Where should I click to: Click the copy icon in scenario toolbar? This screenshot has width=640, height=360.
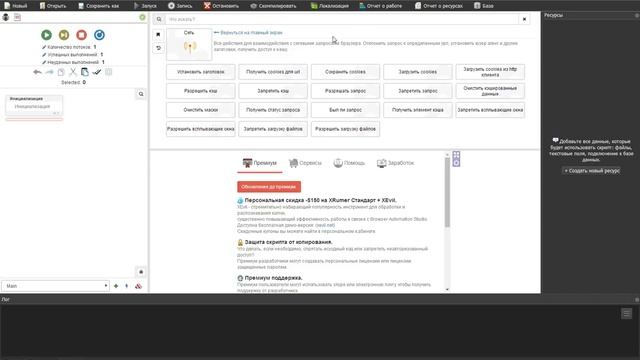61,72
